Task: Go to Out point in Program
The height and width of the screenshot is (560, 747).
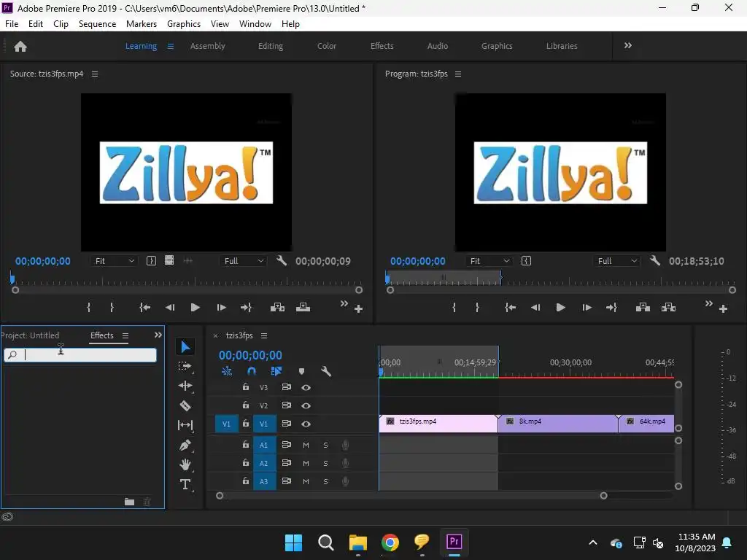Action: point(612,307)
